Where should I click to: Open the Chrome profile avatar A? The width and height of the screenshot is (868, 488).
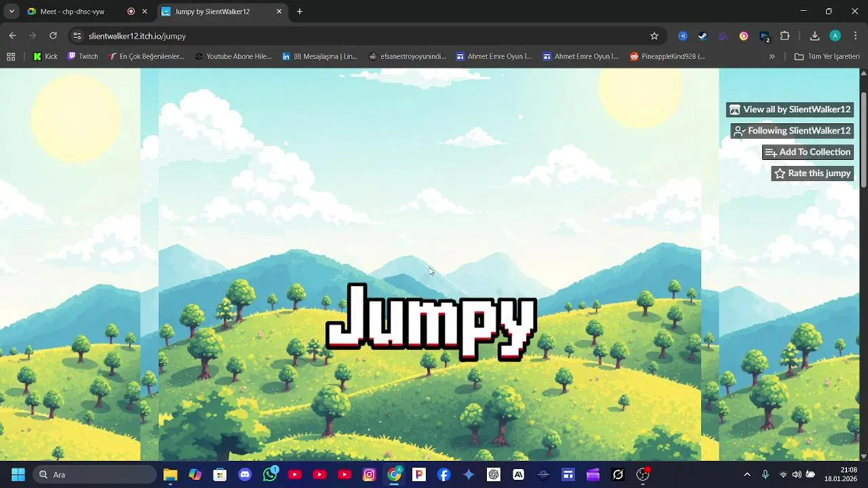[835, 36]
